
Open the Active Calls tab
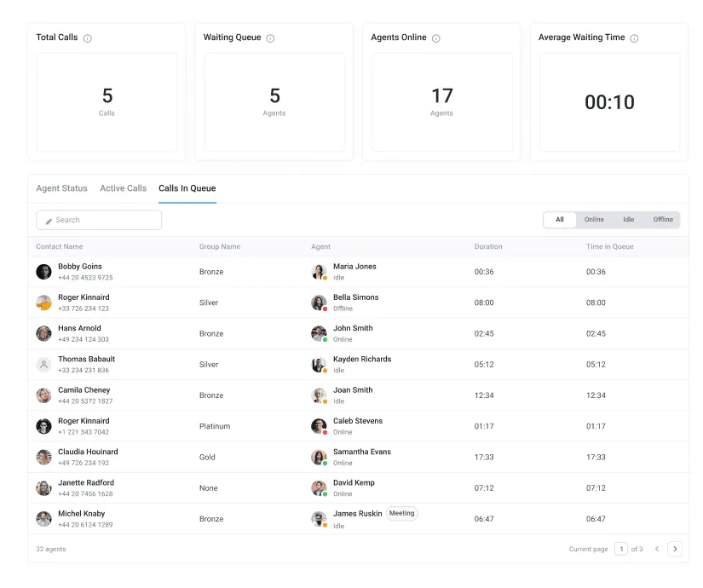pos(123,188)
